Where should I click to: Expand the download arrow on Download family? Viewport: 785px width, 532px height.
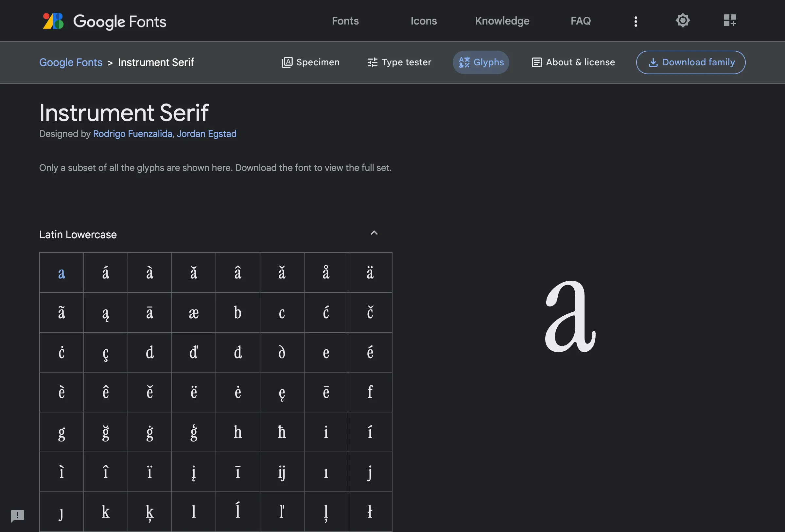click(654, 62)
